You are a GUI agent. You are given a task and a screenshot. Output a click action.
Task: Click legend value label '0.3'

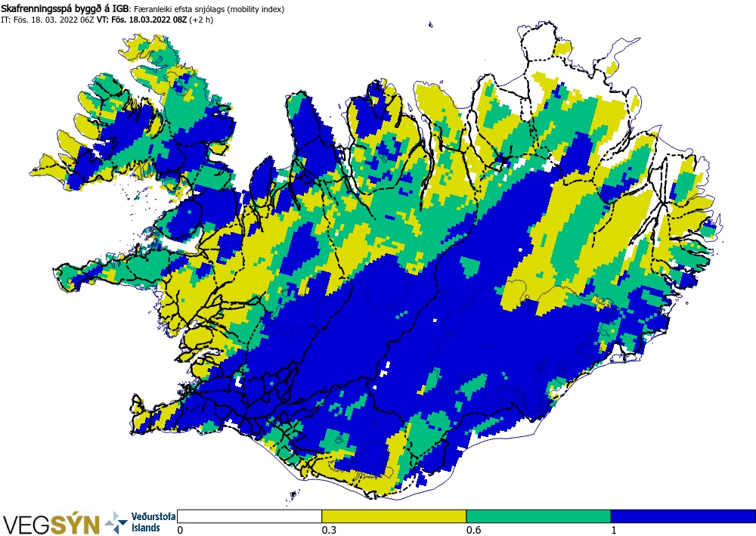(330, 530)
